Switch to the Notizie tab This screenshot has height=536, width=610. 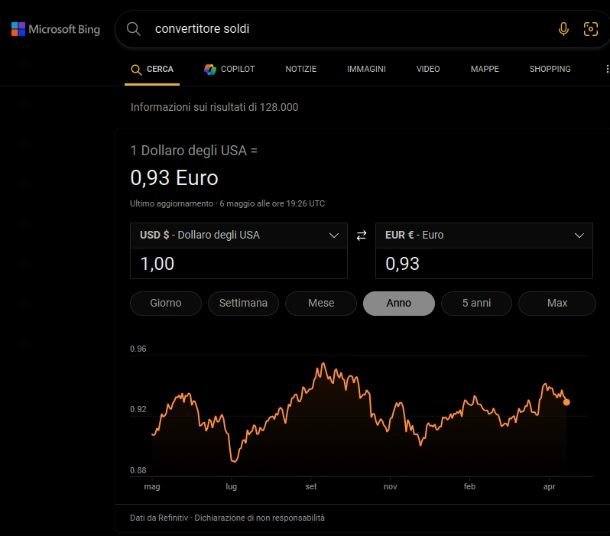pyautogui.click(x=301, y=69)
